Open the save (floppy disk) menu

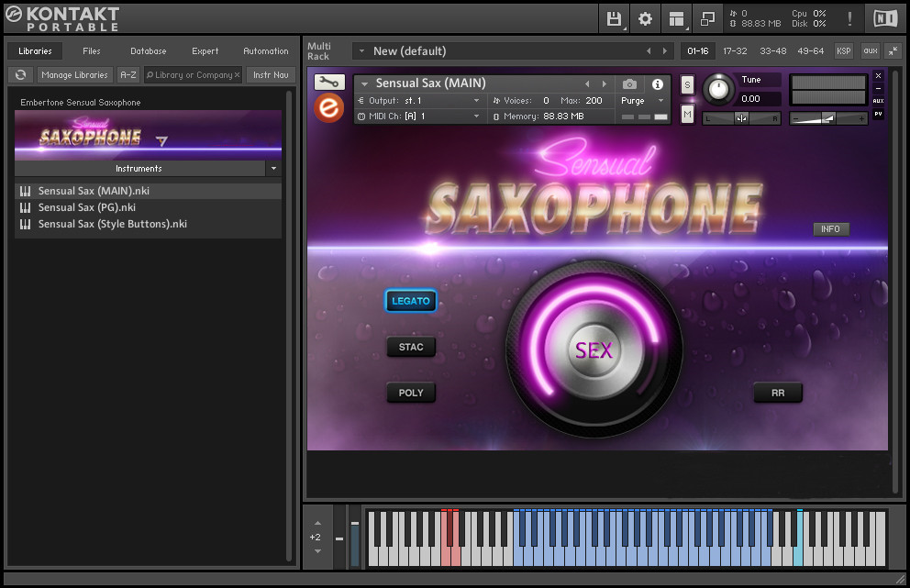coord(614,19)
